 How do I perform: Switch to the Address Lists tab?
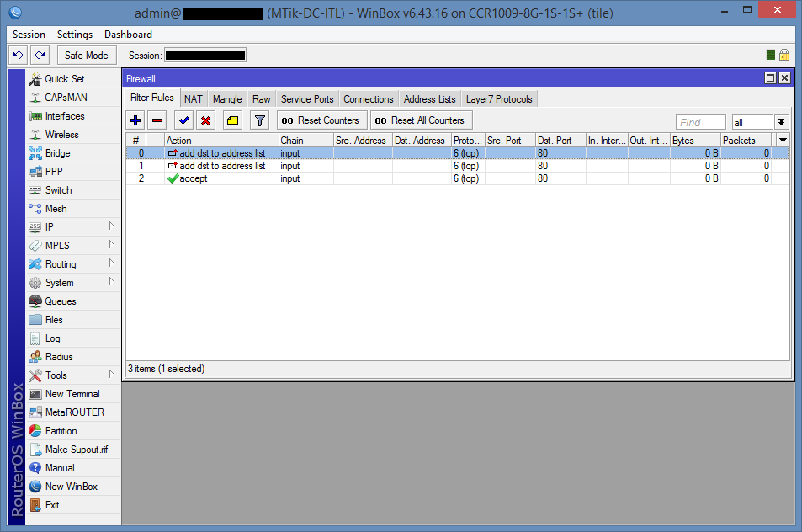click(x=430, y=99)
